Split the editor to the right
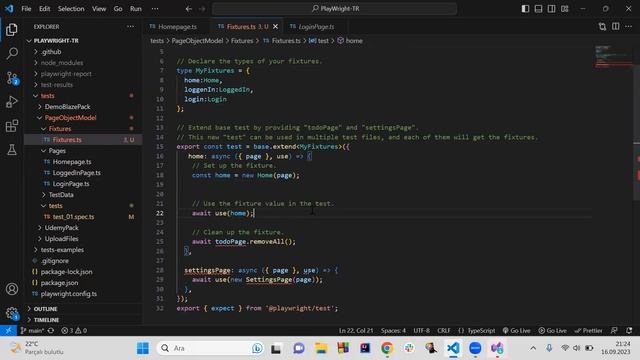 tap(616, 27)
